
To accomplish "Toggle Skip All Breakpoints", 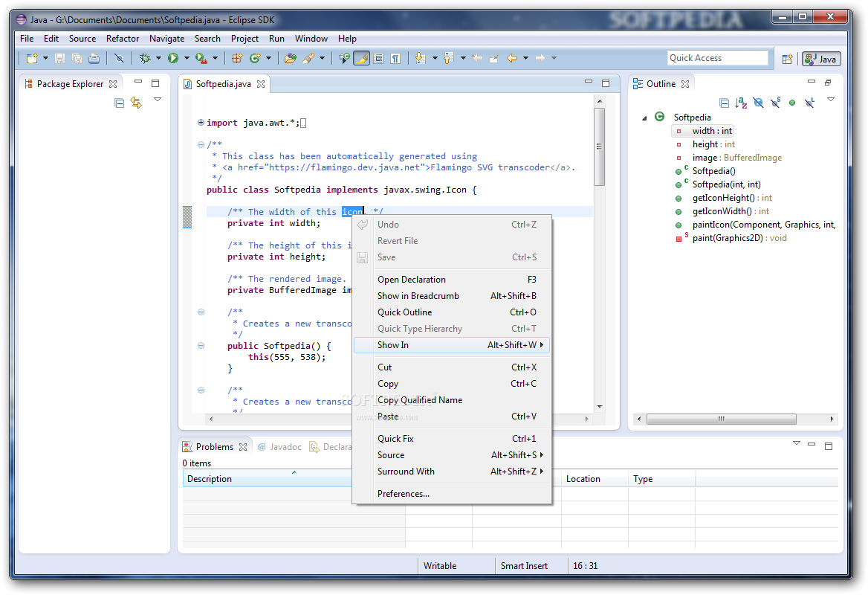I will click(119, 58).
